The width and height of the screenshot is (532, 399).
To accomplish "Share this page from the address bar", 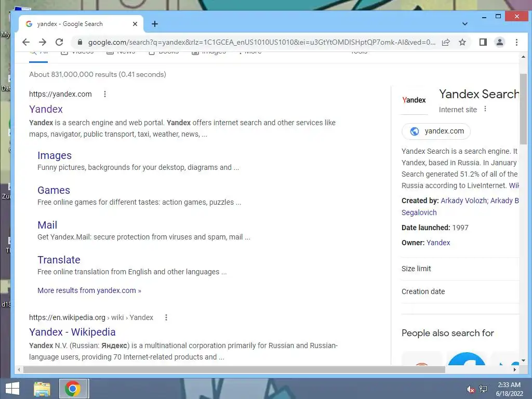I will (446, 42).
